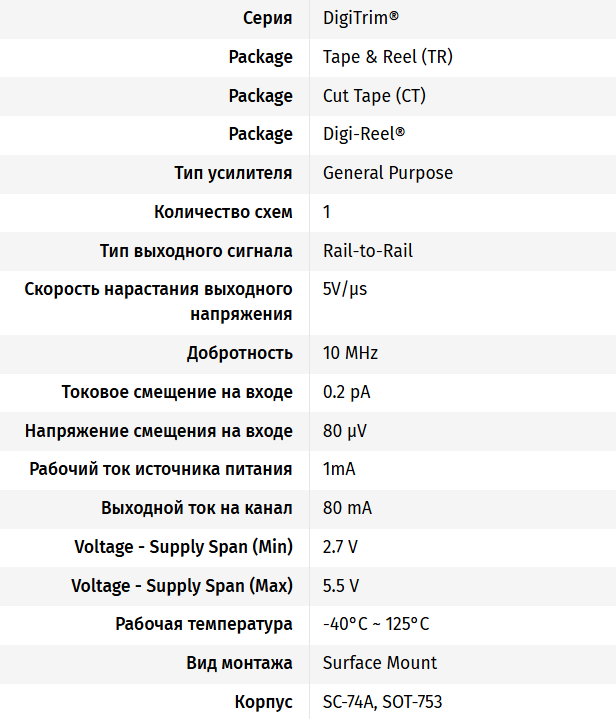Viewport: 616px width, 719px height.
Task: Click the Voltage - Supply Span (Min) label
Action: 183,547
